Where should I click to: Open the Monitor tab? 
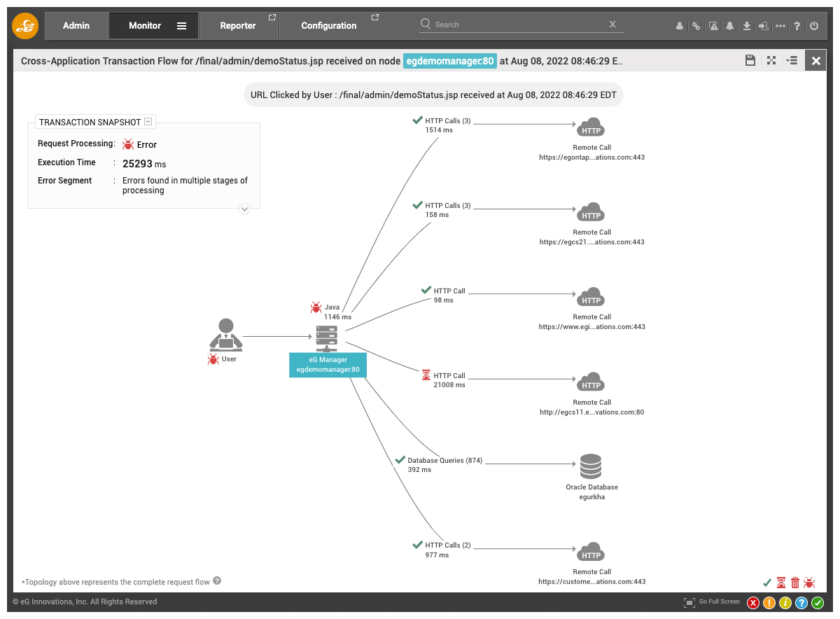(x=145, y=25)
